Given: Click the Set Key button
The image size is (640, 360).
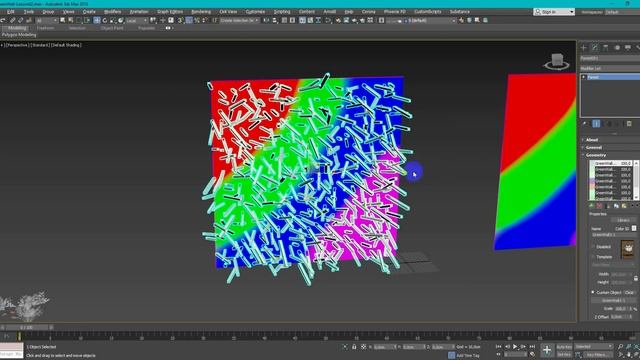Looking at the screenshot, I should click(x=564, y=355).
